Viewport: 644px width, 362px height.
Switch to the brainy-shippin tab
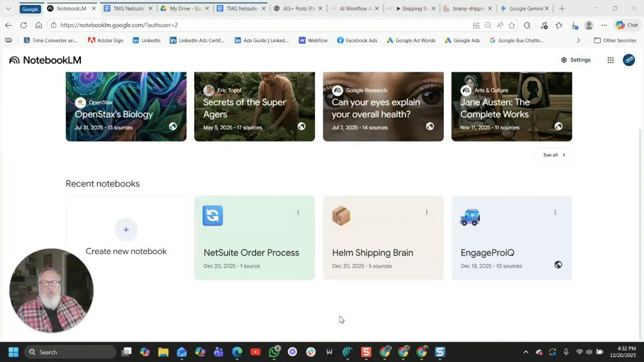[x=468, y=9]
